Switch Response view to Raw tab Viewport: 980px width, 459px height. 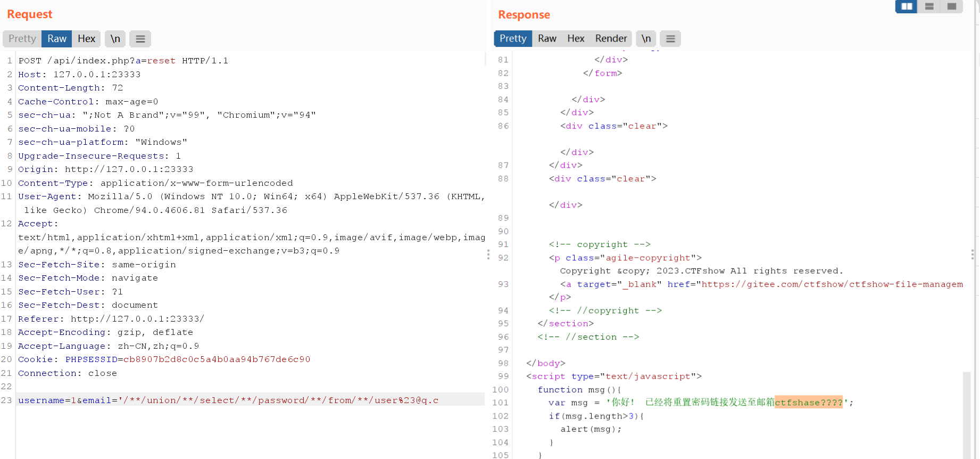547,38
